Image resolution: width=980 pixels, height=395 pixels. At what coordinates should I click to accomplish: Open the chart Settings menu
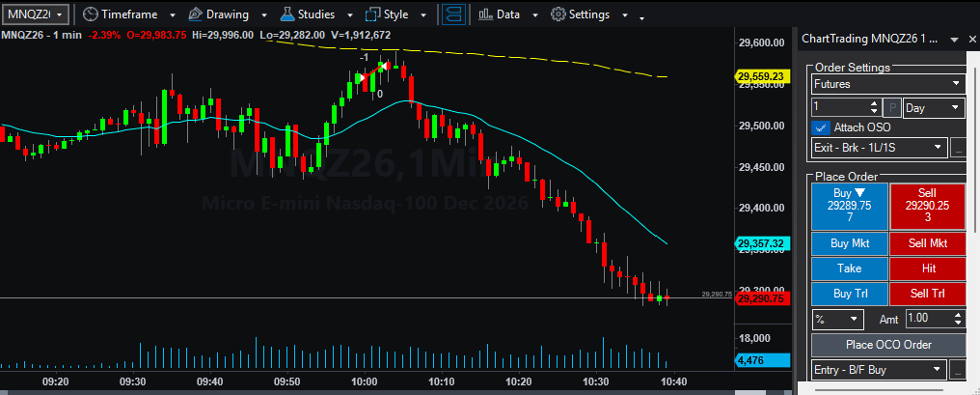coord(580,14)
